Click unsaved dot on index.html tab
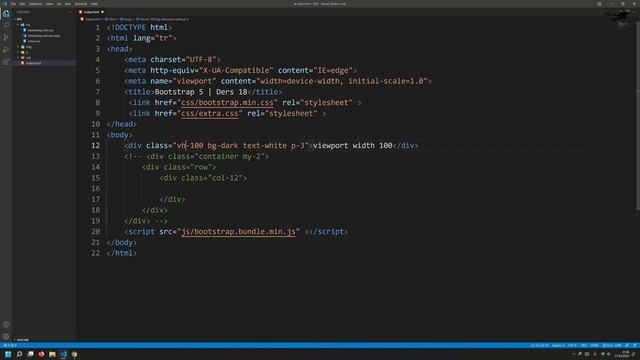 click(102, 12)
